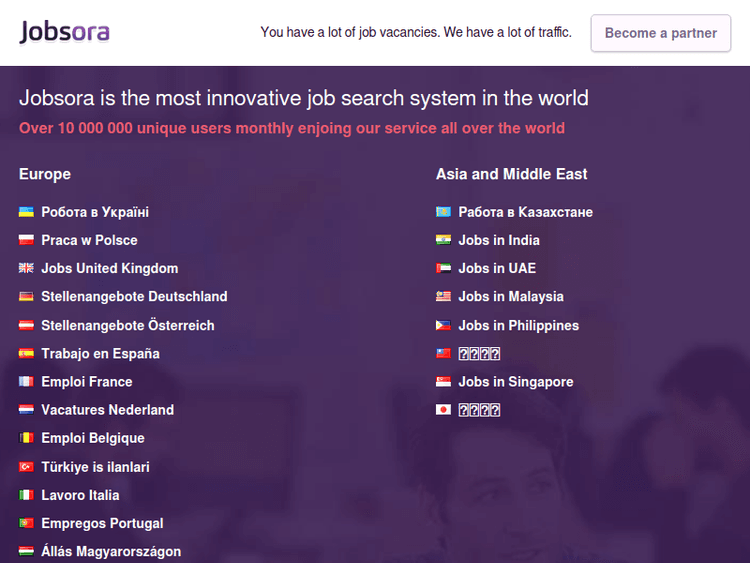Open the Jobs in Malaysia link

(x=511, y=297)
